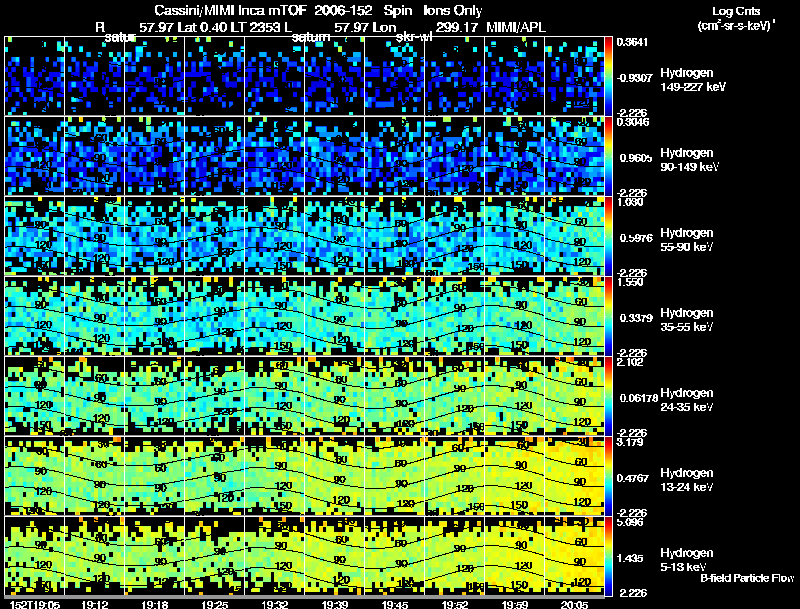Image resolution: width=800 pixels, height=609 pixels.
Task: Click the color bar beside Hydrogen 5-13 keV
Action: click(x=608, y=556)
